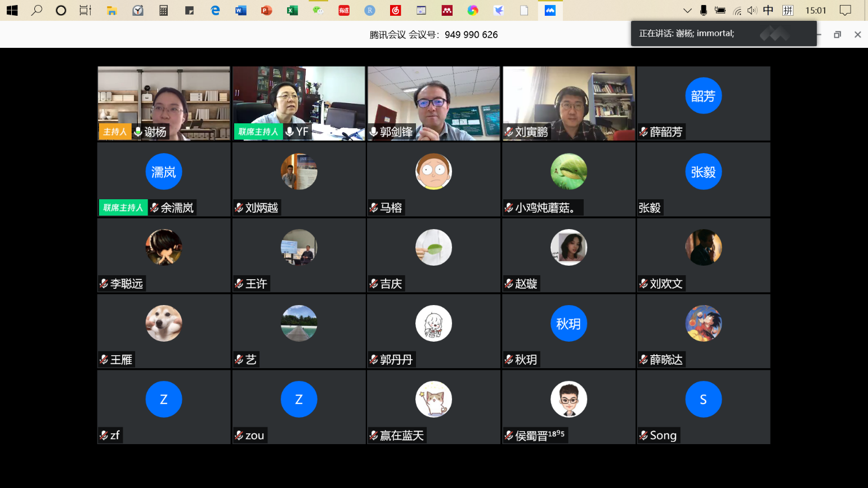Select 马榕's participant tile avatar

click(433, 172)
